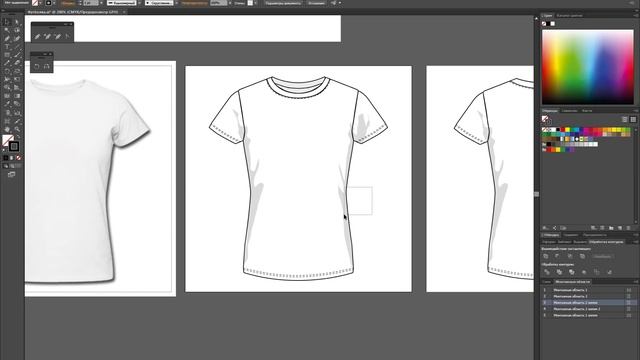The width and height of the screenshot is (640, 360).
Task: Click the Minus Back pathfinder icon
Action: pos(609,272)
